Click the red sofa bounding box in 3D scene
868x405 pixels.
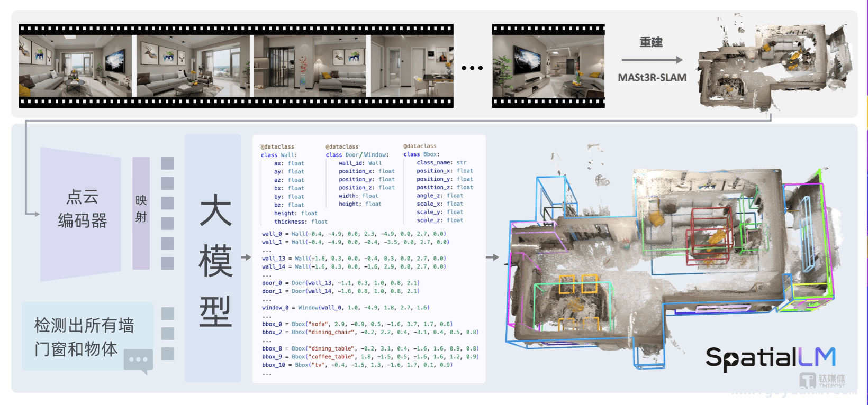[x=709, y=236]
